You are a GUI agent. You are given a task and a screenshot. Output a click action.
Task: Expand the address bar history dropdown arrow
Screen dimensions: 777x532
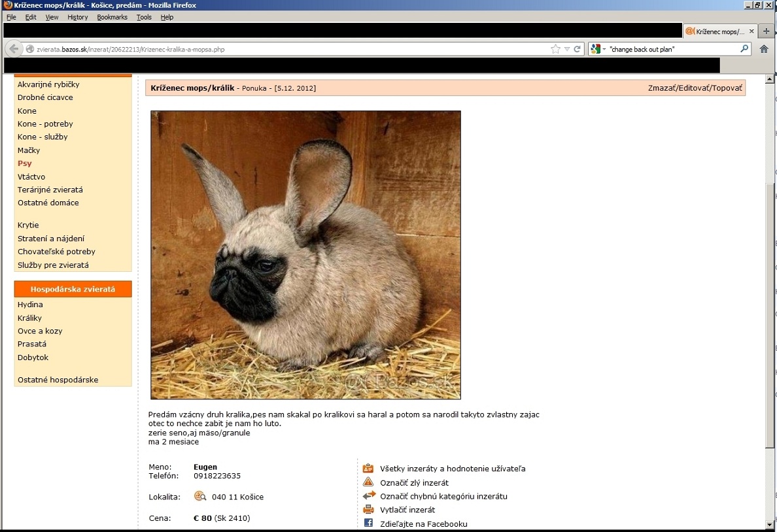point(567,49)
